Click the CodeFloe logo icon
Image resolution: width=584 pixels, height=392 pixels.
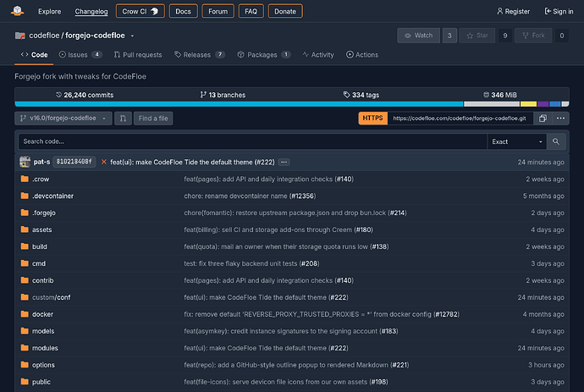[17, 11]
